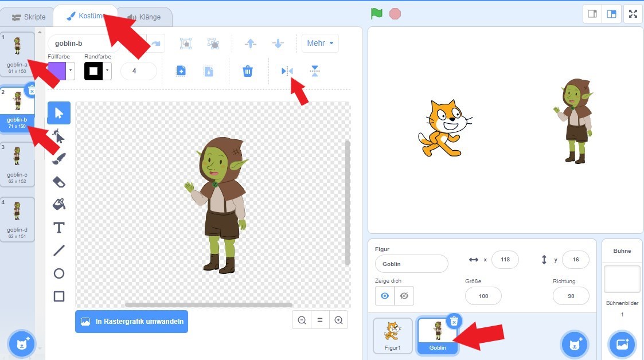Click the Größe size field

[483, 296]
